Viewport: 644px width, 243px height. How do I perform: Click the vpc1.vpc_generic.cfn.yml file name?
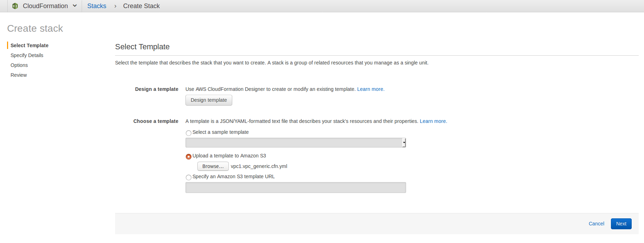point(259,166)
